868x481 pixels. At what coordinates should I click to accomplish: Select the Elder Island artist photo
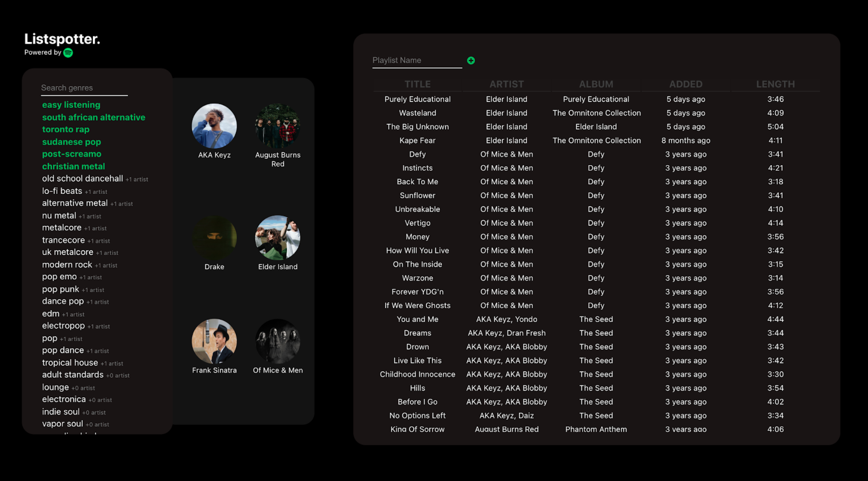click(278, 238)
